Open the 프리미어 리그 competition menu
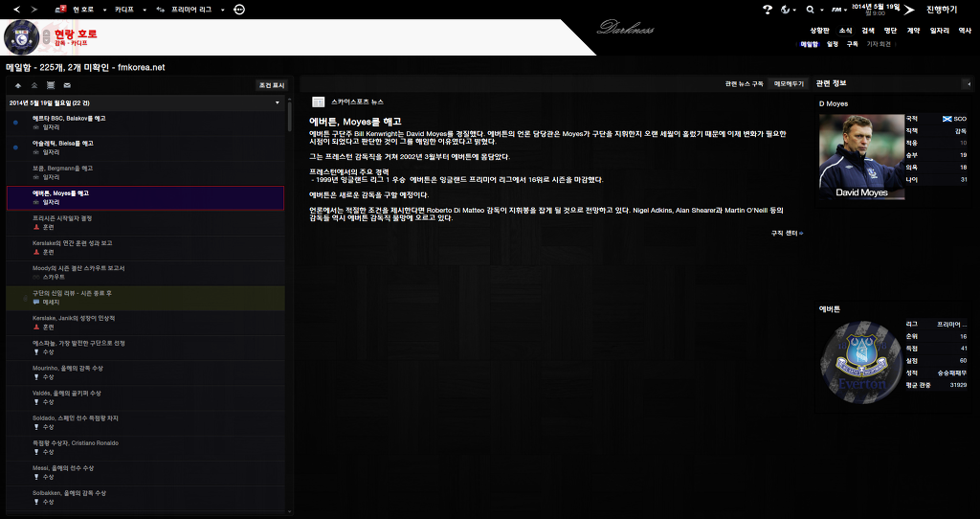The height and width of the screenshot is (519, 980). [x=191, y=10]
